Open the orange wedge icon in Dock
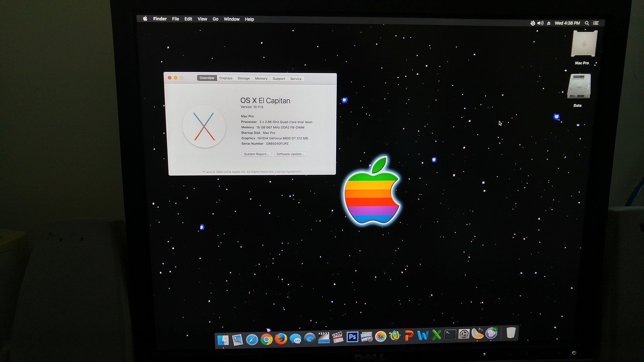This screenshot has width=644, height=362. (x=478, y=333)
